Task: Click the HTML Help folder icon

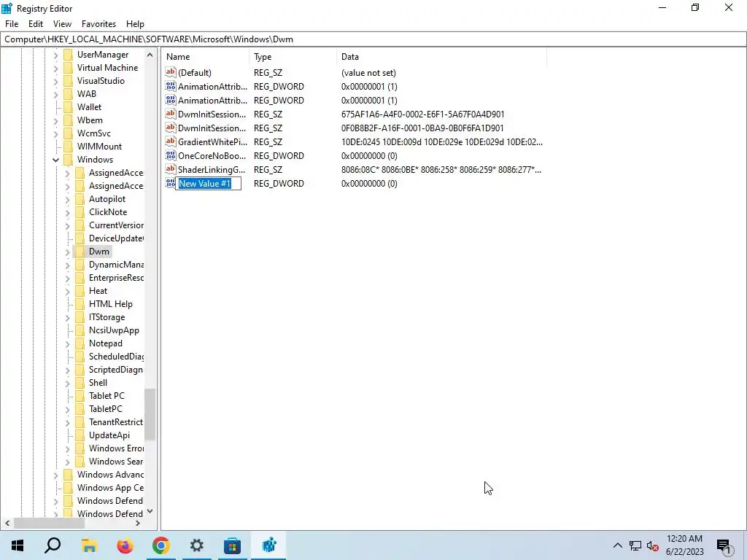Action: (x=80, y=304)
